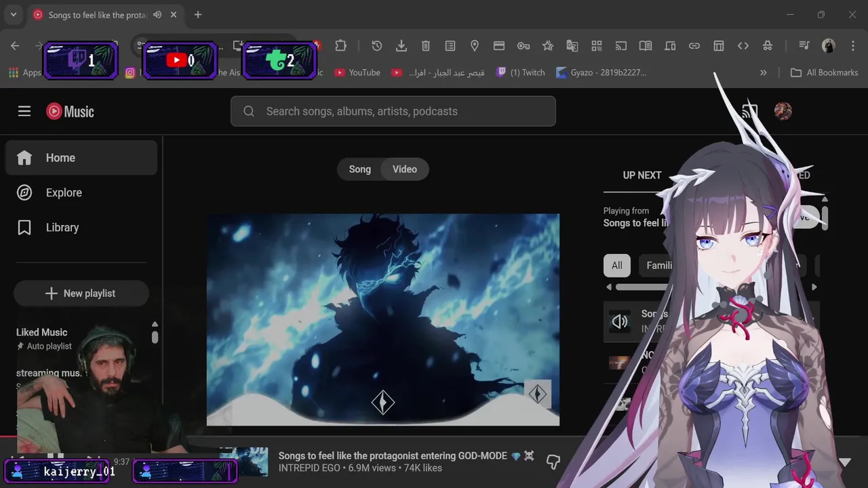Open the UP NEXT tab
Screen dimensions: 868x488
click(642, 175)
